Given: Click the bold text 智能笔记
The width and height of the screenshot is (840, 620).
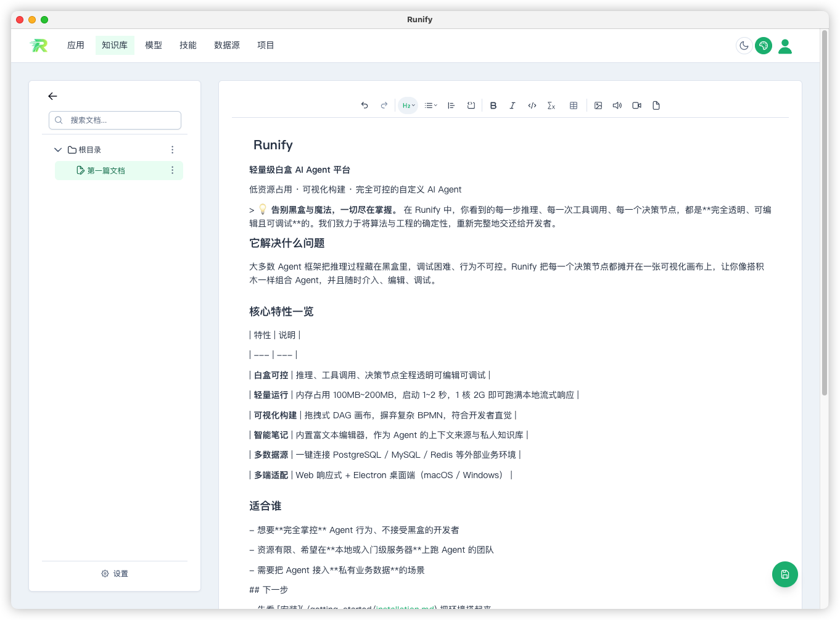Looking at the screenshot, I should coord(271,435).
